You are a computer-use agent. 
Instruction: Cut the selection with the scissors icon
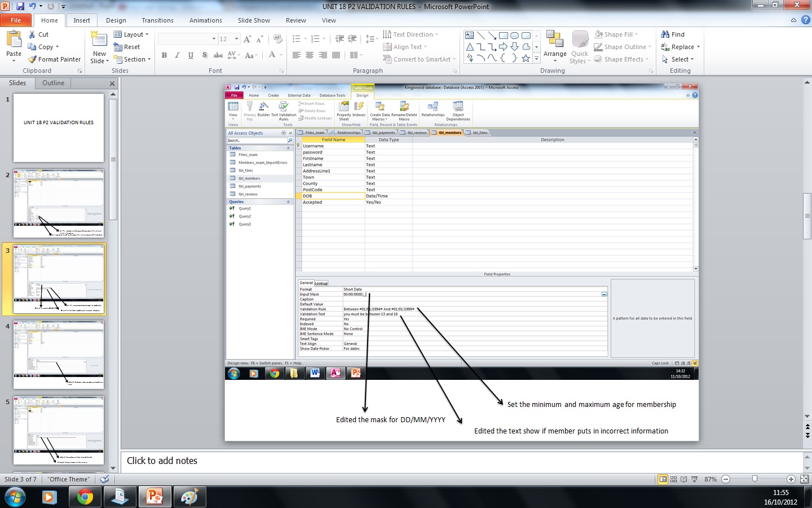pyautogui.click(x=39, y=34)
